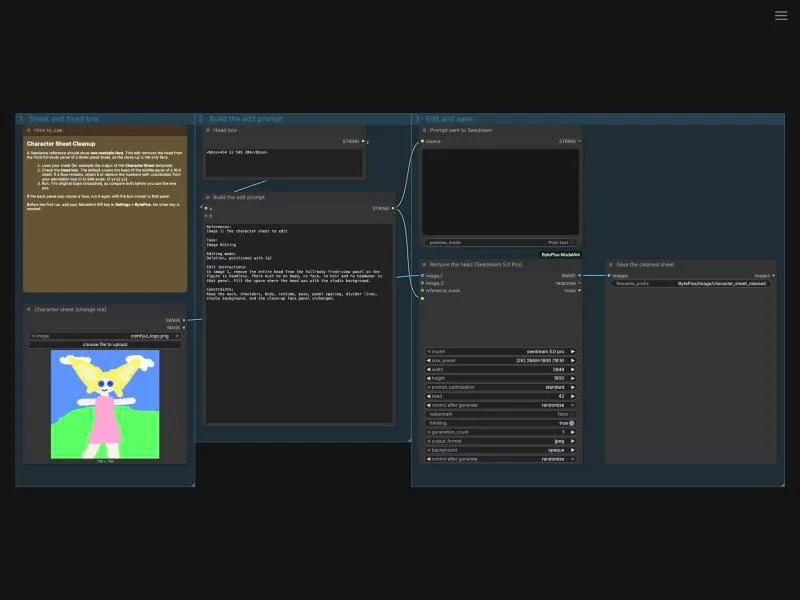Screen dimensions: 800x600
Task: Toggle the thinking switch
Action: click(x=501, y=423)
